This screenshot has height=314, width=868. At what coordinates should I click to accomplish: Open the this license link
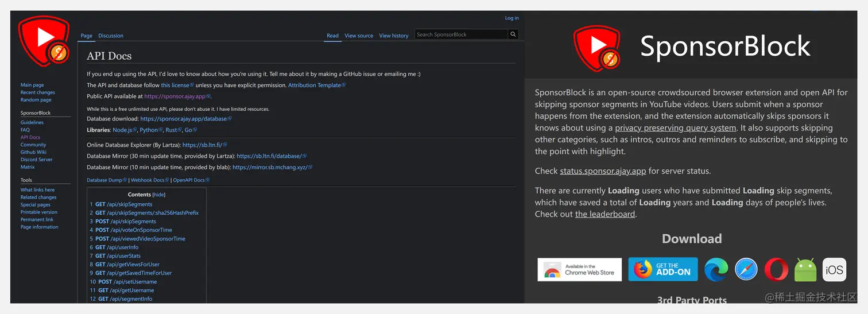(x=177, y=85)
